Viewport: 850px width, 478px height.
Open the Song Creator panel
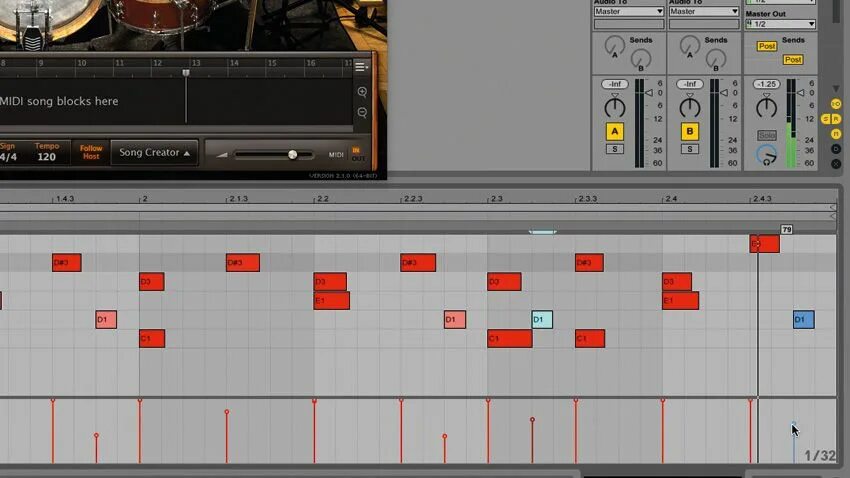point(154,153)
